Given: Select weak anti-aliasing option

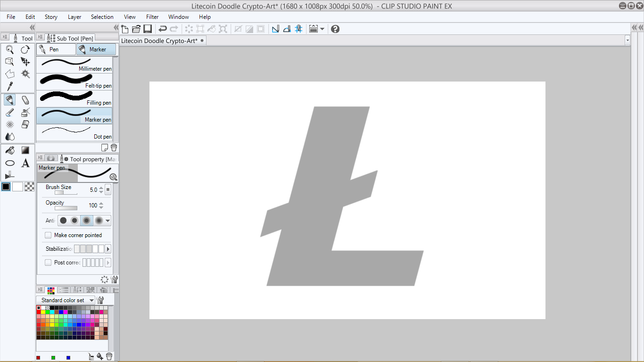Looking at the screenshot, I should point(74,221).
